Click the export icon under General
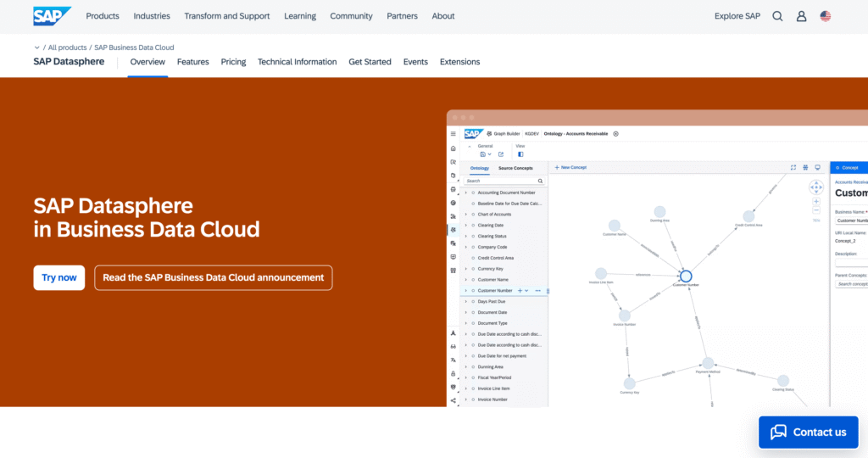Viewport: 868px width, 458px height. 501,154
